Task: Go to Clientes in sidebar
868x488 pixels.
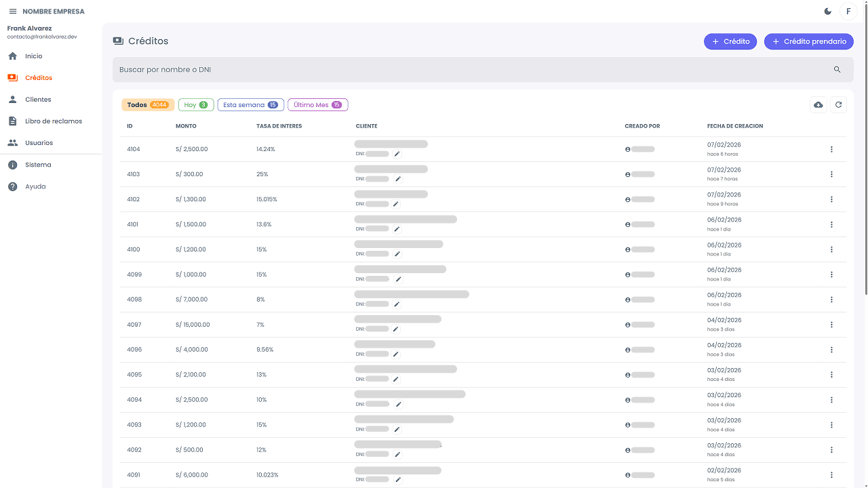Action: coord(38,100)
